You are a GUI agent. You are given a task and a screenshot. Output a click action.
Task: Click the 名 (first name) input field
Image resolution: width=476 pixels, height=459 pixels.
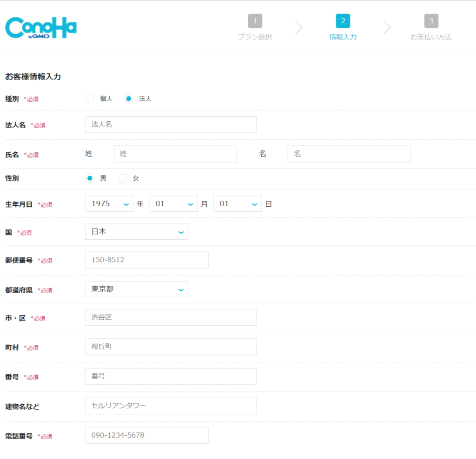(349, 154)
